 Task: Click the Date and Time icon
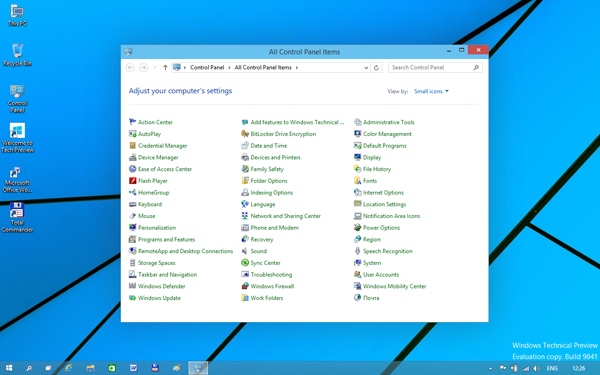coord(245,146)
